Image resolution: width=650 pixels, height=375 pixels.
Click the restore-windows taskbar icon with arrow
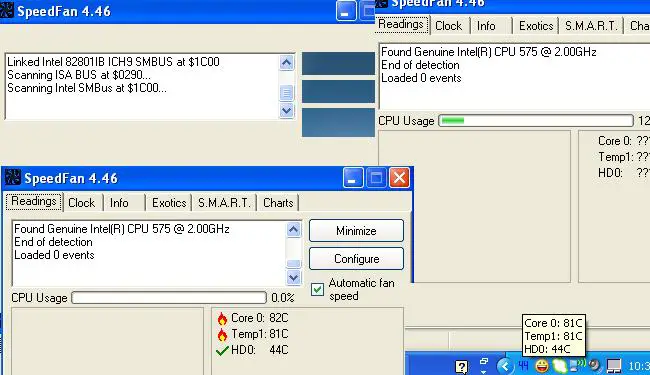click(484, 365)
